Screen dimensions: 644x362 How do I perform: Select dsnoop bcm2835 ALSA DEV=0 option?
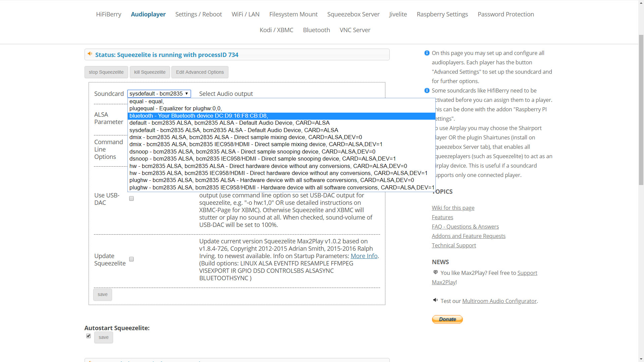[281, 152]
